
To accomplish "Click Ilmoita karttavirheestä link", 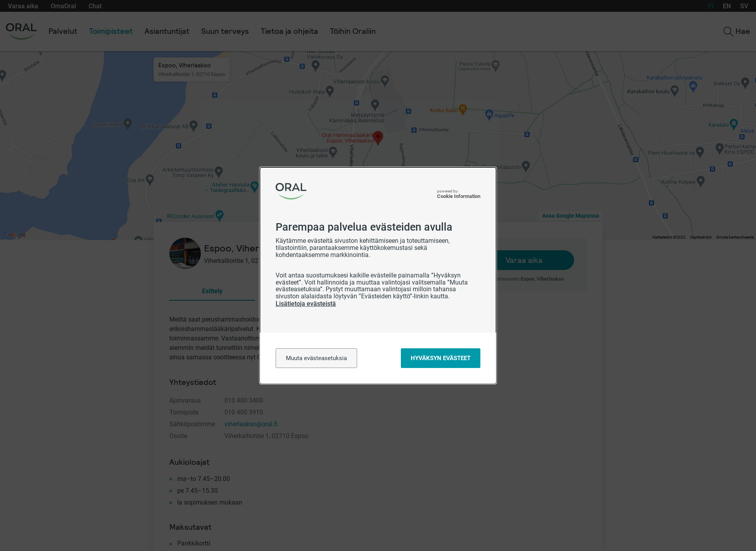I will (735, 237).
